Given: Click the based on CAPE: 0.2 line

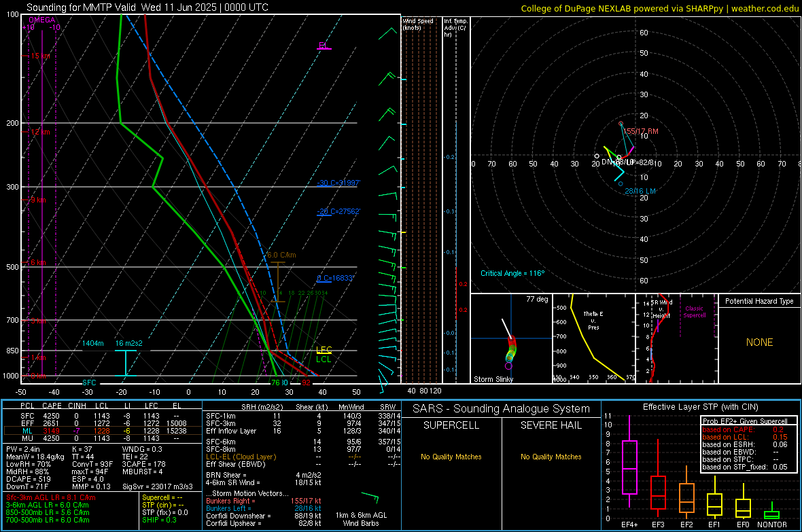Looking at the screenshot, I should 743,429.
